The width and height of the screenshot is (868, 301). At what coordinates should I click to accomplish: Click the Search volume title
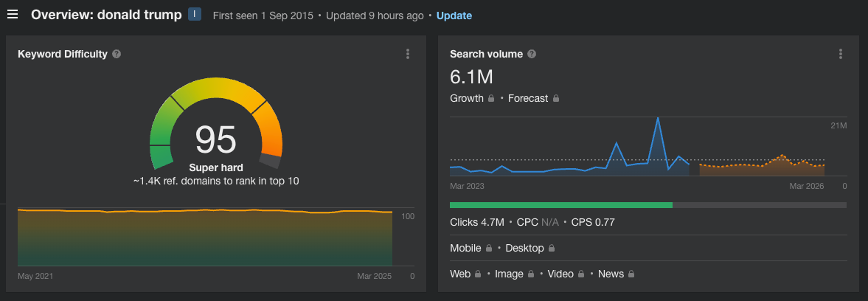pos(487,55)
